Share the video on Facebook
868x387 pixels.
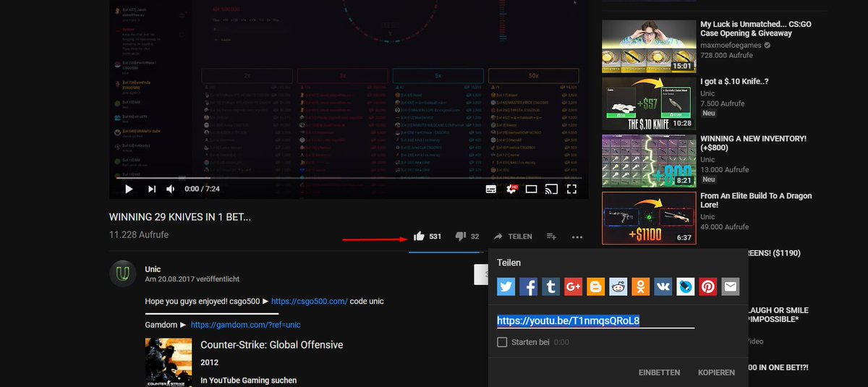click(x=529, y=287)
